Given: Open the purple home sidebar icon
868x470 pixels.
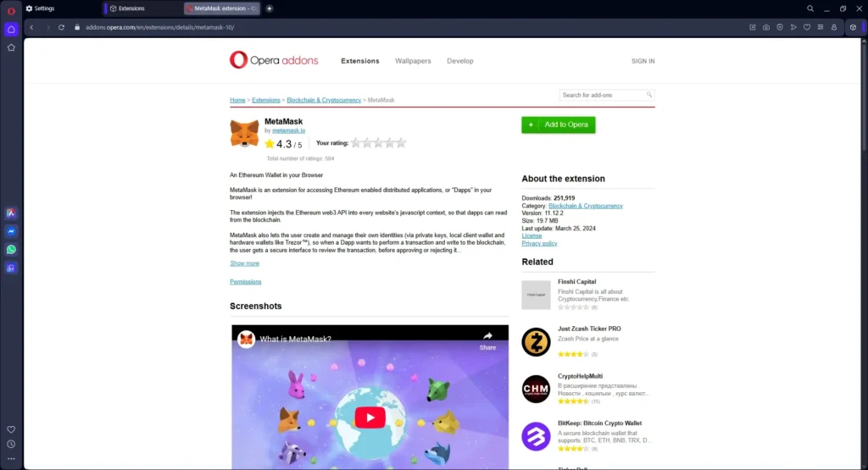Looking at the screenshot, I should point(11,30).
